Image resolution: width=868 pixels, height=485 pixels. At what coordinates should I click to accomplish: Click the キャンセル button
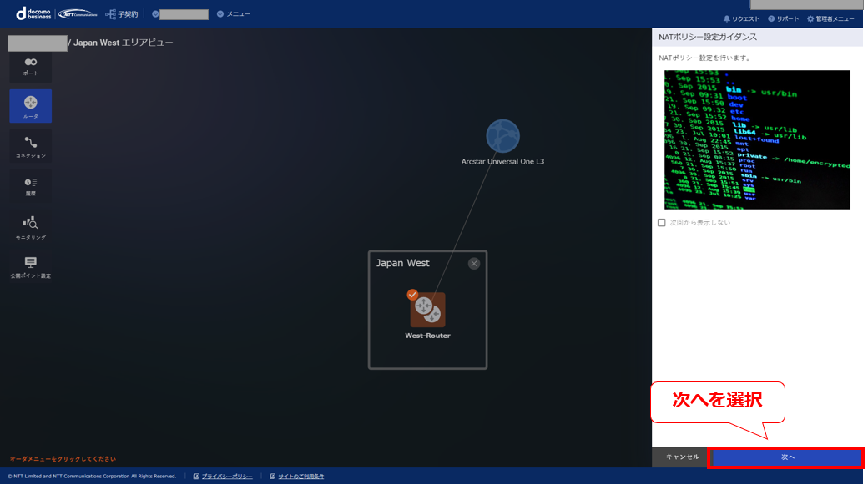click(x=682, y=457)
